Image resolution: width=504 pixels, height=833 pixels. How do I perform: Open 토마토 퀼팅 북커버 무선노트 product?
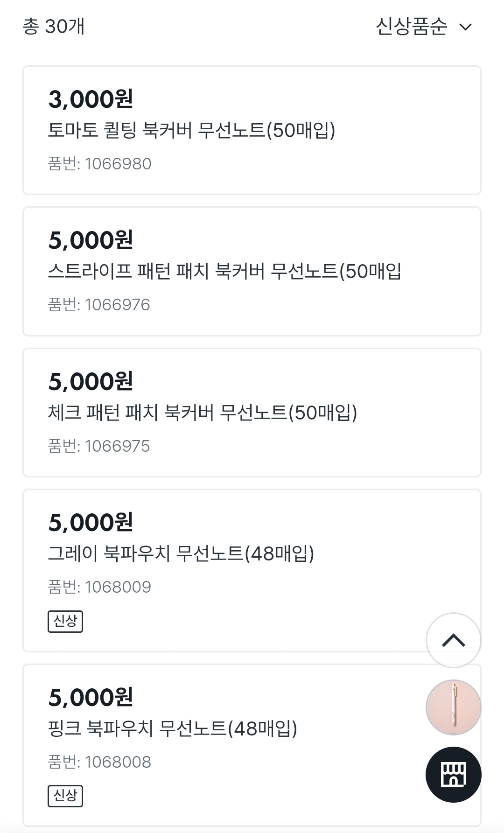(x=191, y=130)
